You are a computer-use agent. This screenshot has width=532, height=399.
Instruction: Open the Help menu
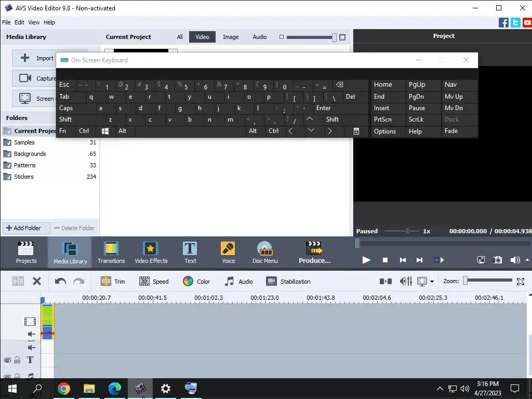tap(49, 22)
